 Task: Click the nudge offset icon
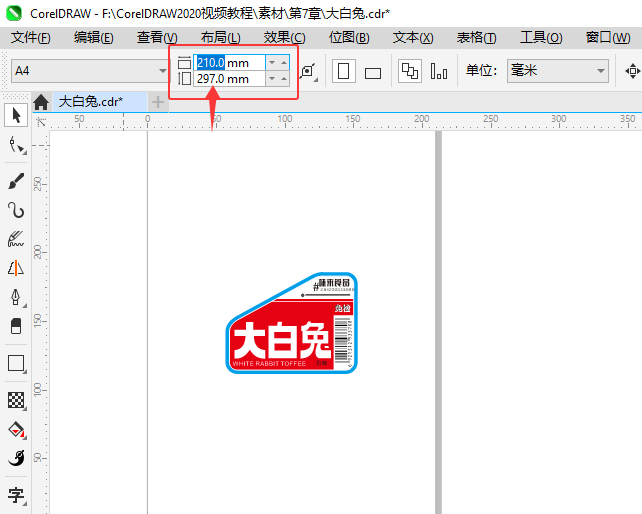pyautogui.click(x=632, y=71)
